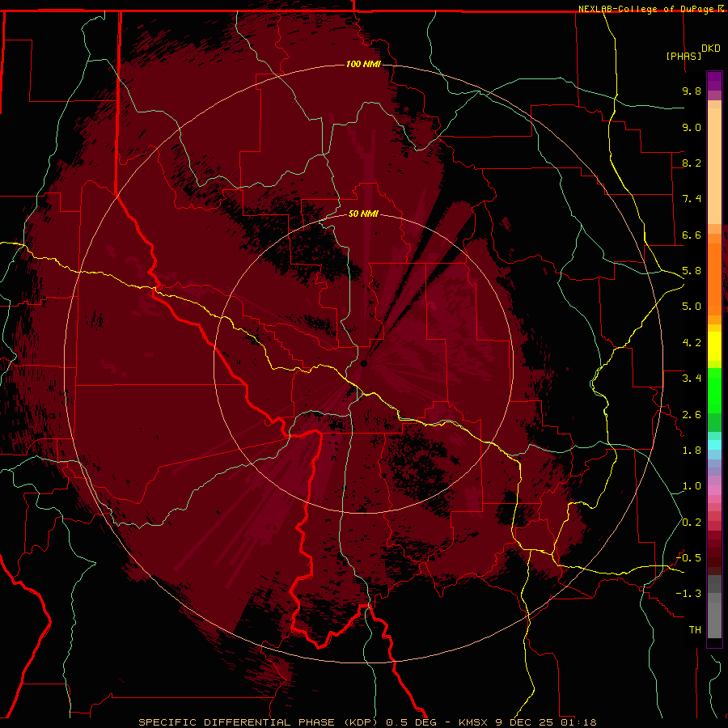Click the gray segment of the color bar
Screen dimensions: 728x728
(x=714, y=606)
